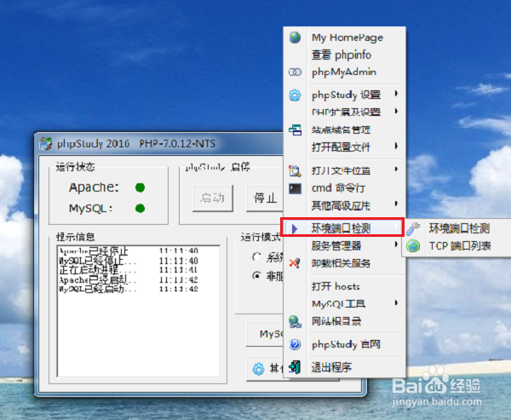This screenshot has height=420, width=511.
Task: Click the 'MySQL:' status label
Action: pyautogui.click(x=91, y=208)
